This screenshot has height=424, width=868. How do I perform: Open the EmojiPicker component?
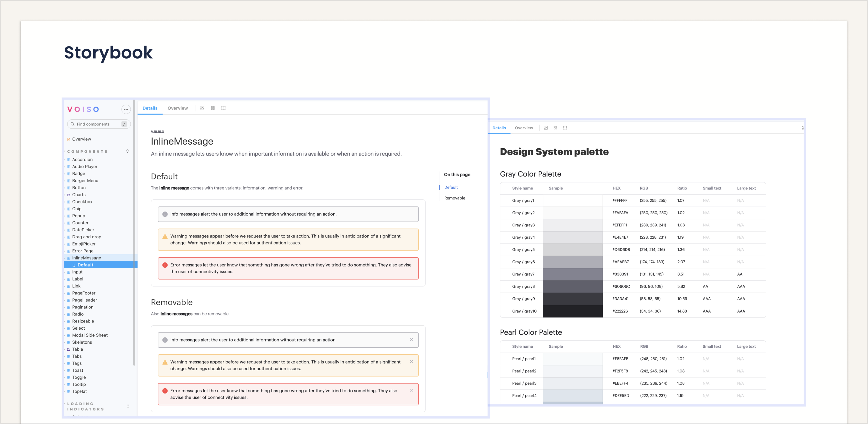(84, 244)
